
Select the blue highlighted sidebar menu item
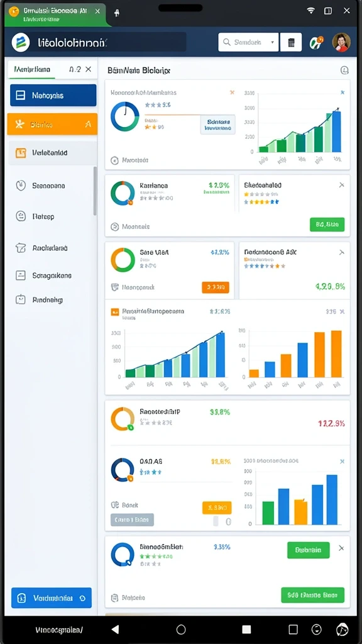53,96
